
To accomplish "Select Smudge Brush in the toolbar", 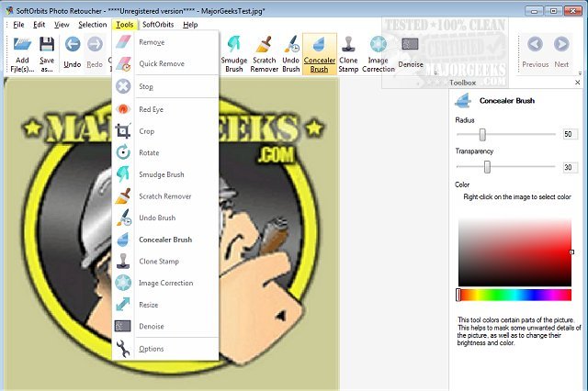I will [x=234, y=53].
